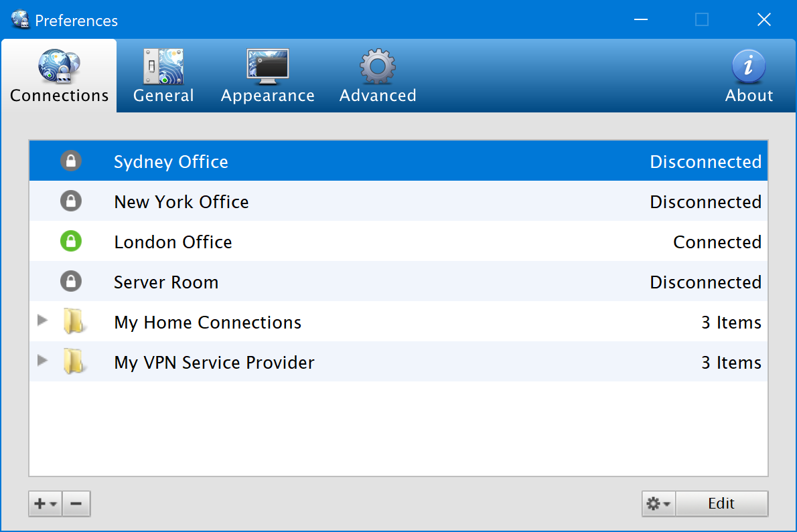Click the My VPN Service Provider folder icon
Viewport: 797px width, 532px height.
pyautogui.click(x=72, y=362)
